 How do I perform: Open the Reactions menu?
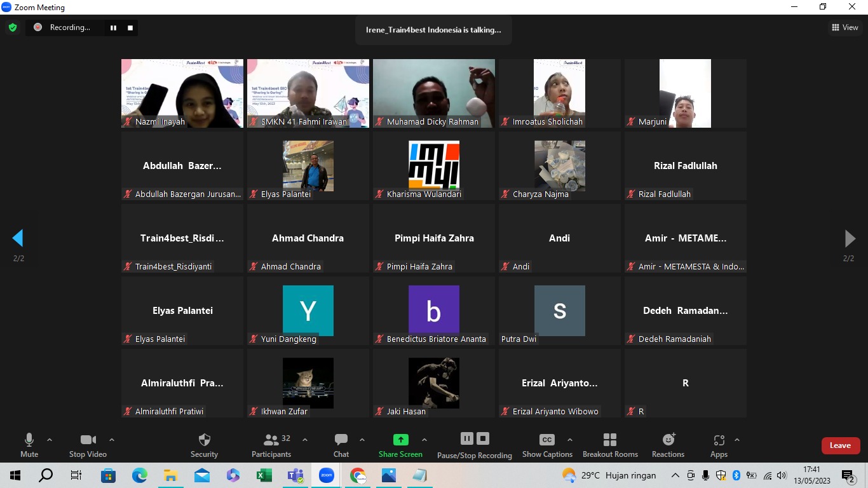click(x=668, y=440)
